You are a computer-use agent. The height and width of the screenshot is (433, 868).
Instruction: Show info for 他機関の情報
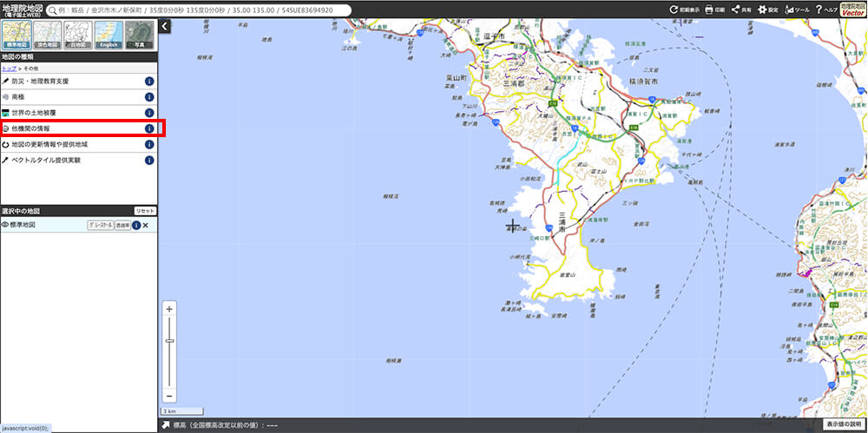(x=149, y=128)
